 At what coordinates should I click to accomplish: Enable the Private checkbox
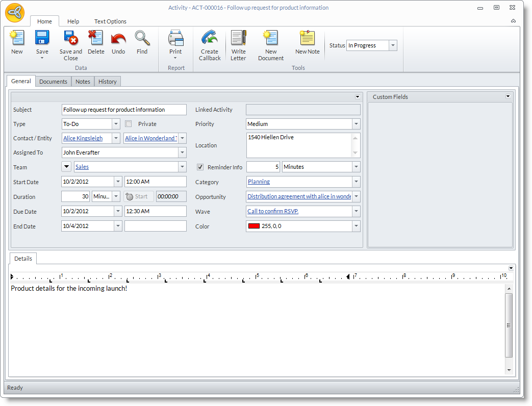click(129, 124)
